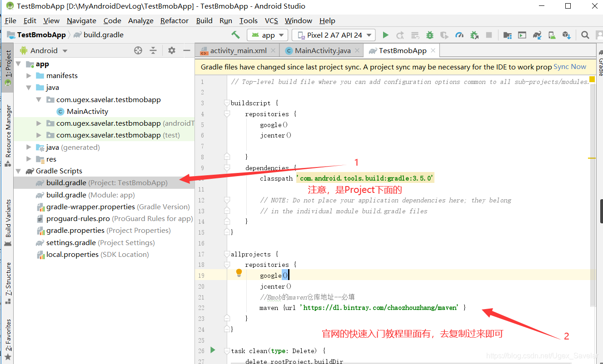Click the editor vertical scrollbar
The image size is (603, 364).
point(593,195)
